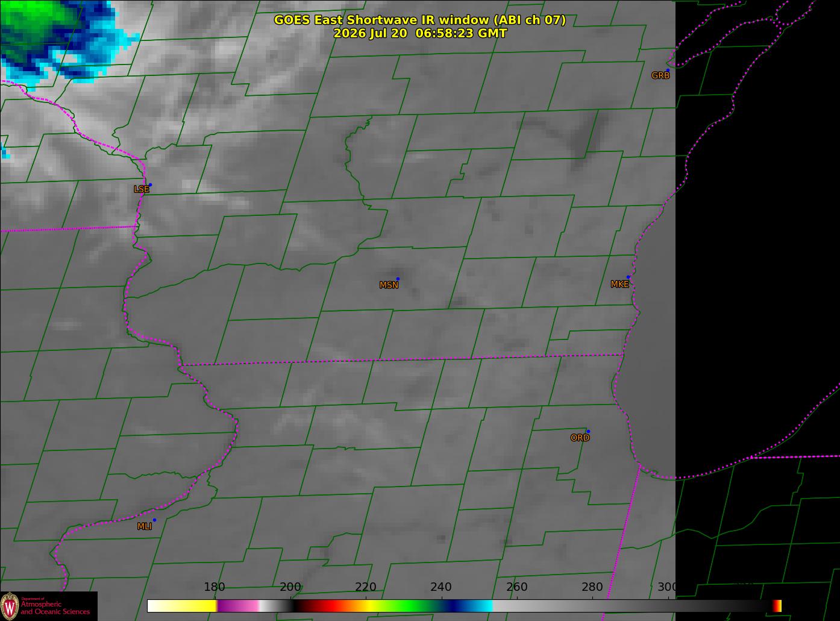The height and width of the screenshot is (621, 840).
Task: Click the ORD station marker dot
Action: tap(588, 431)
